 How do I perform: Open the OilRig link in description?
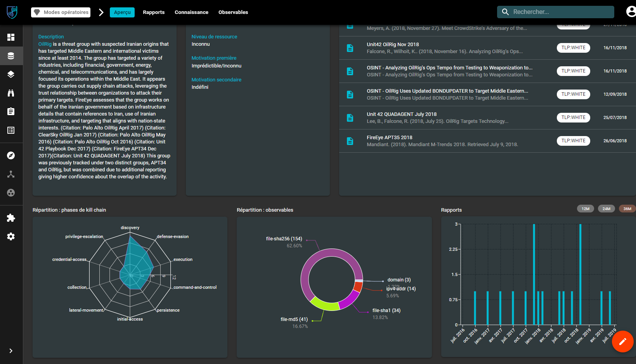[x=45, y=44]
